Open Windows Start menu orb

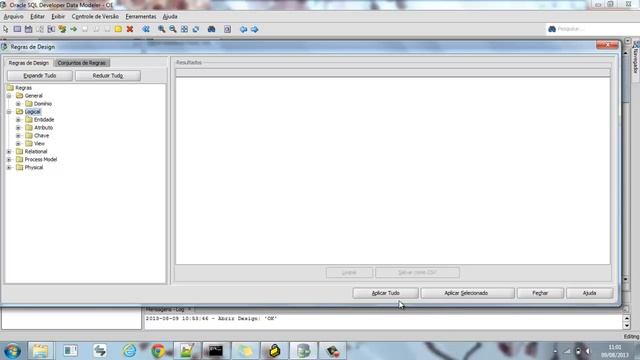(x=12, y=351)
